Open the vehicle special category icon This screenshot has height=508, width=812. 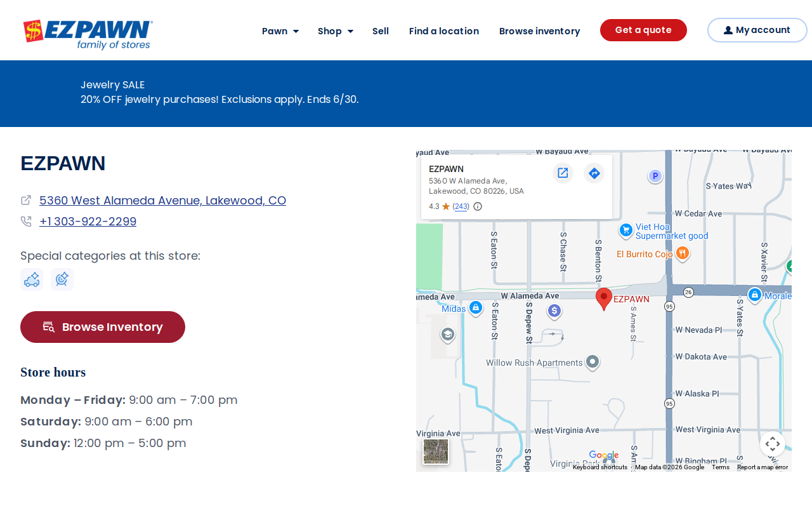click(32, 279)
